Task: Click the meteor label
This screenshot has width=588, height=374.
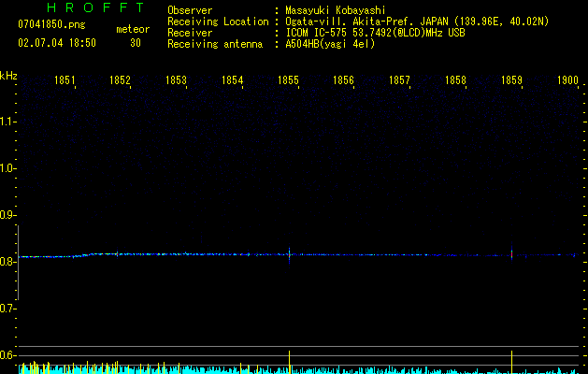Action: click(x=133, y=29)
